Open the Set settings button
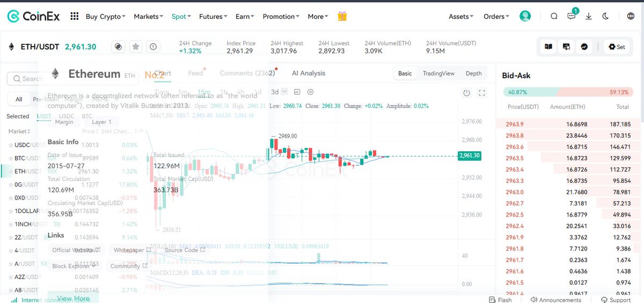This screenshot has height=303, width=644. pos(617,47)
